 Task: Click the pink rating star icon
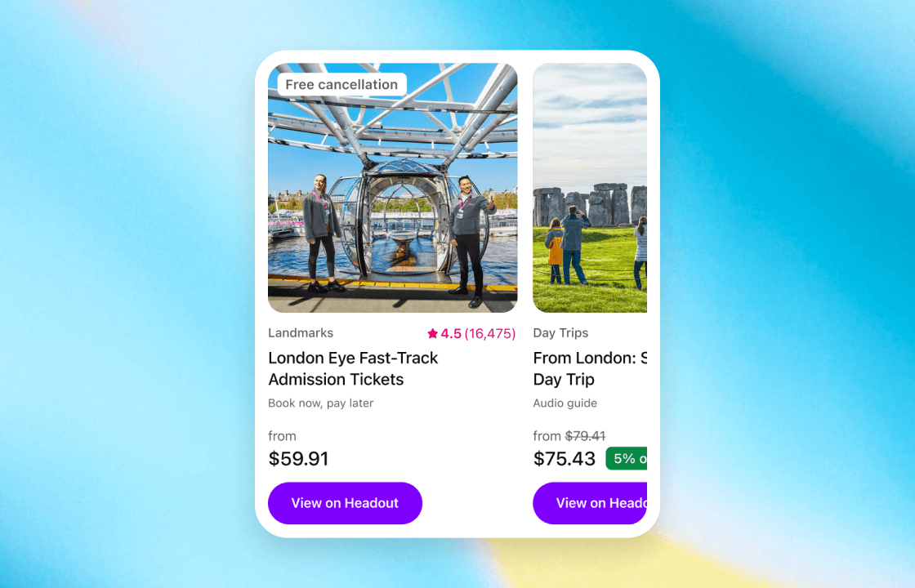pos(432,334)
